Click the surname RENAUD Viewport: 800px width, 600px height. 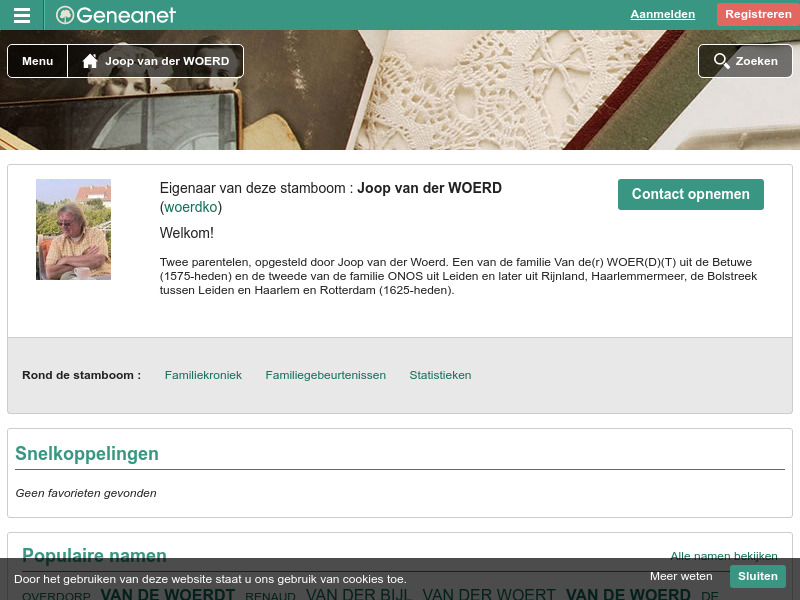point(270,596)
